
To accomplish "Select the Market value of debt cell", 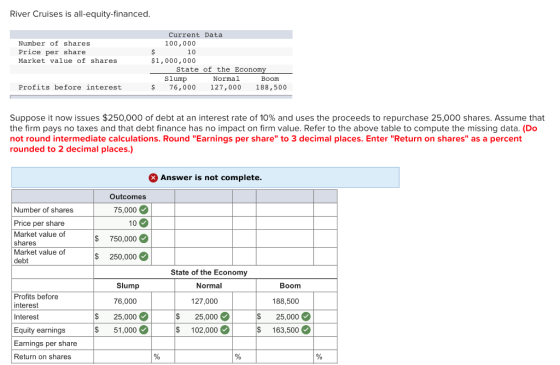I will click(x=122, y=256).
